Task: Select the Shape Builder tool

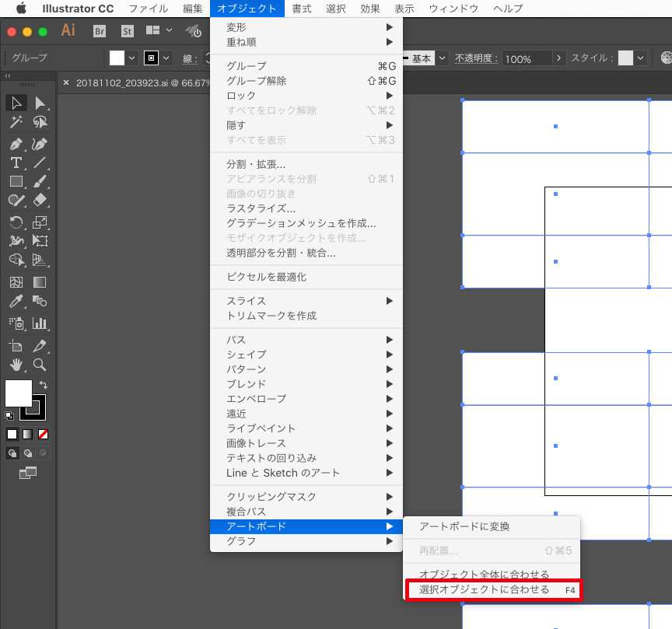Action: click(16, 260)
